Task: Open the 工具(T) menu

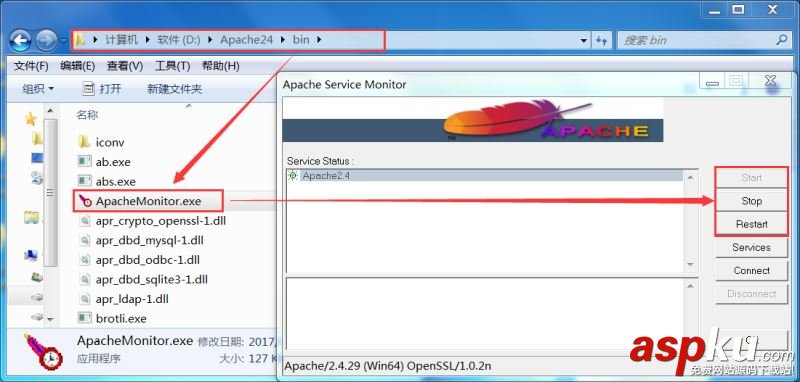Action: [172, 66]
